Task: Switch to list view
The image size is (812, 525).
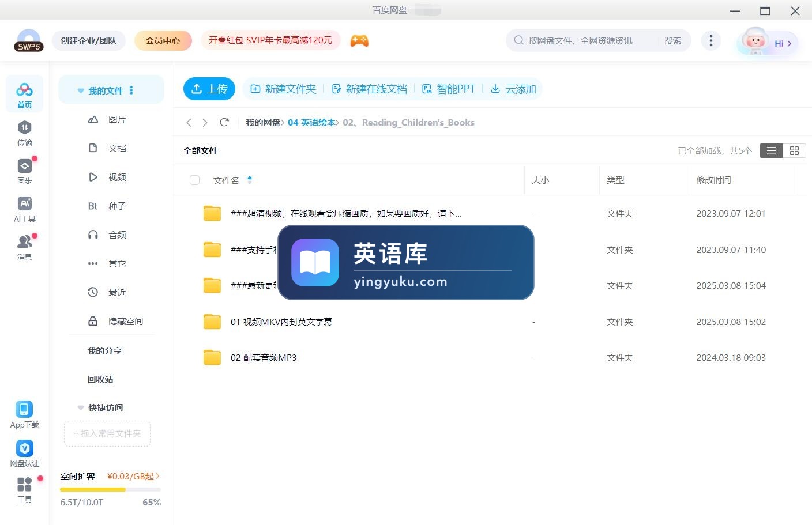Action: [x=771, y=150]
